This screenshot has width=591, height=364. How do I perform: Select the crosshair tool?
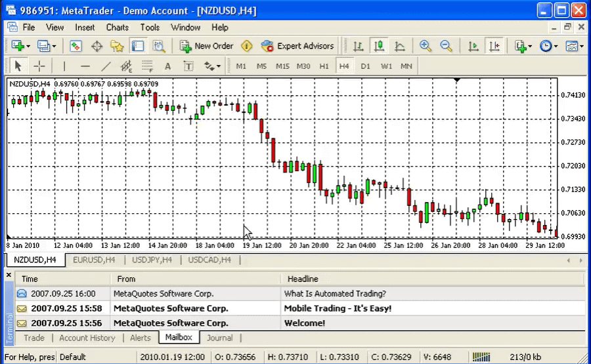pos(39,66)
